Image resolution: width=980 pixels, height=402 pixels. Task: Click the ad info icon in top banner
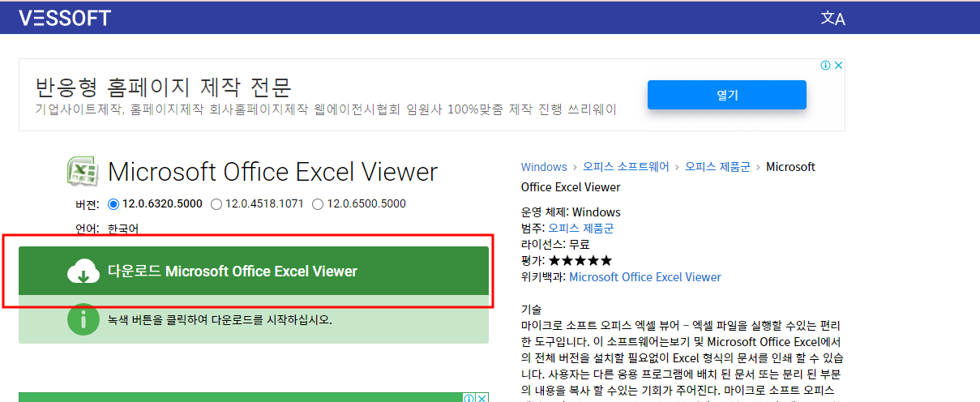825,66
